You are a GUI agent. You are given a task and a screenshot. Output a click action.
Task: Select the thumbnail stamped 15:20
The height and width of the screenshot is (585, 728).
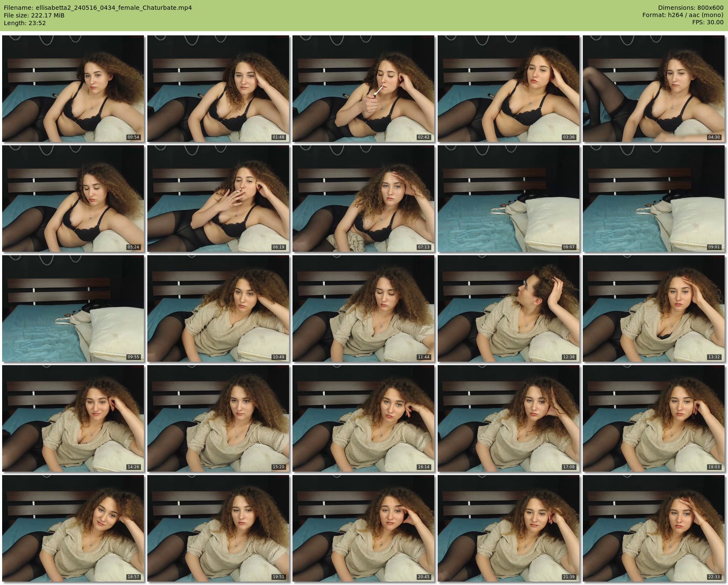(218, 418)
